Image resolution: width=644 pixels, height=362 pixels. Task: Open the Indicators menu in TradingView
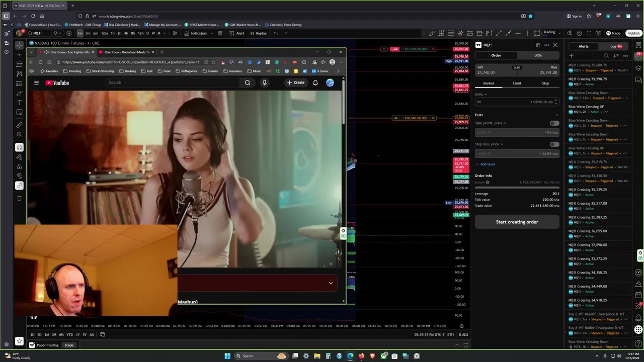(x=195, y=33)
